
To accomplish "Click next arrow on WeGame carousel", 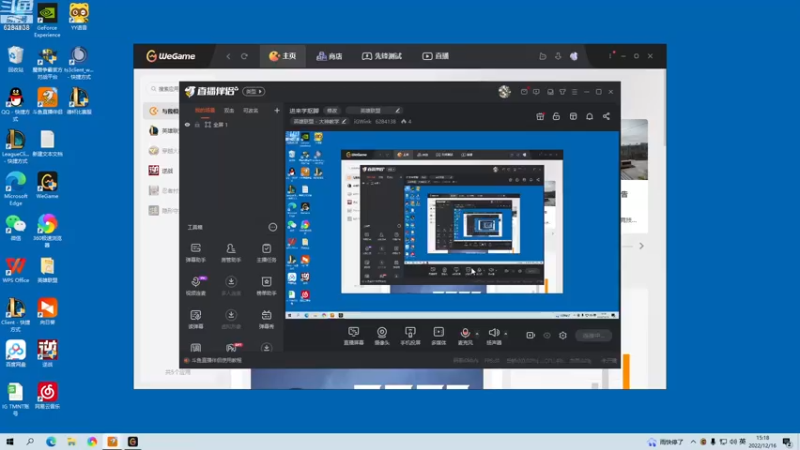I will (641, 246).
